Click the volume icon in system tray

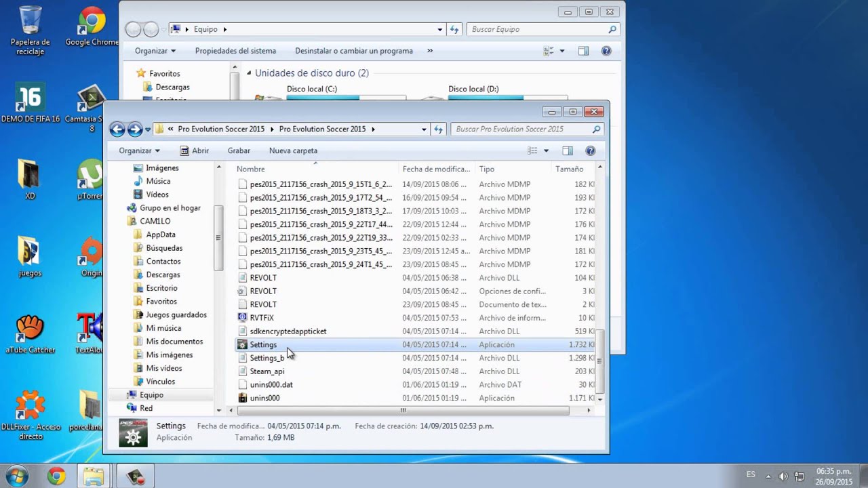783,476
